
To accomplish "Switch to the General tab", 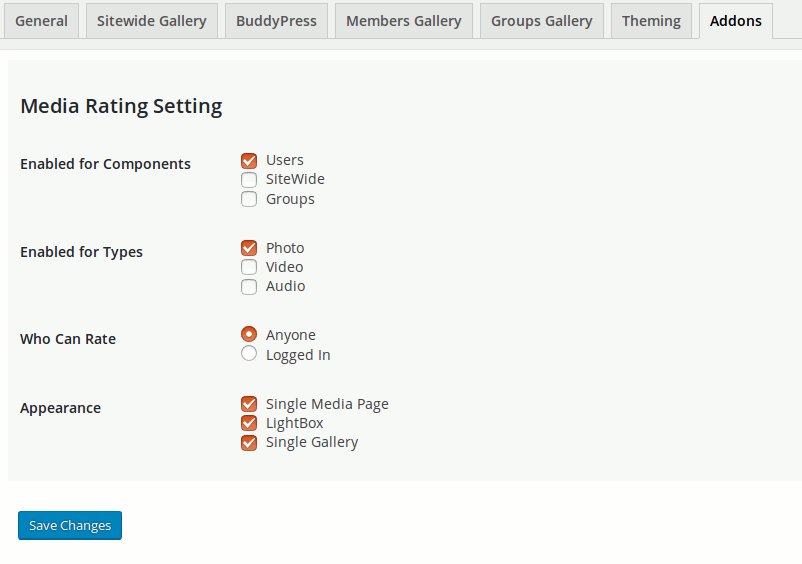I will coord(41,21).
